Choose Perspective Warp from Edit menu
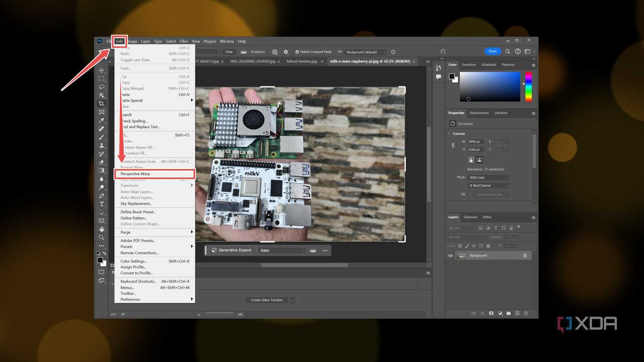The width and height of the screenshot is (644, 362). pos(155,174)
